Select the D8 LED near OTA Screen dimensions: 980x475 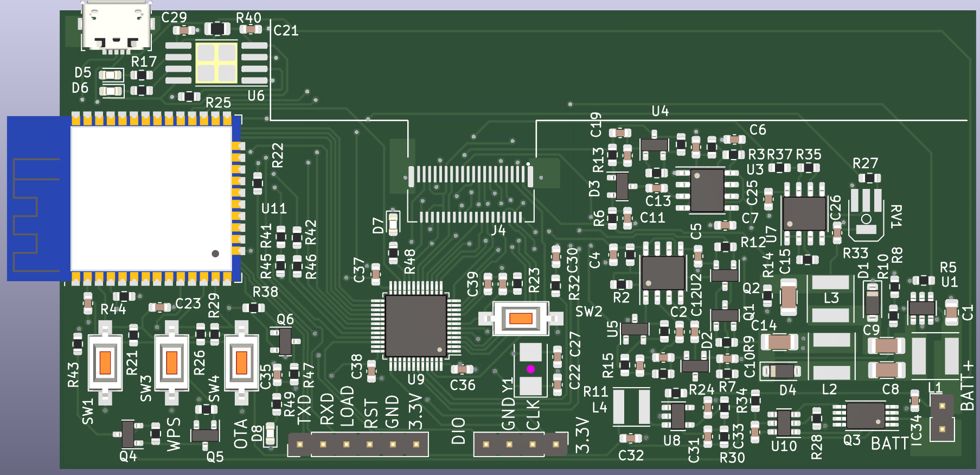tap(270, 435)
